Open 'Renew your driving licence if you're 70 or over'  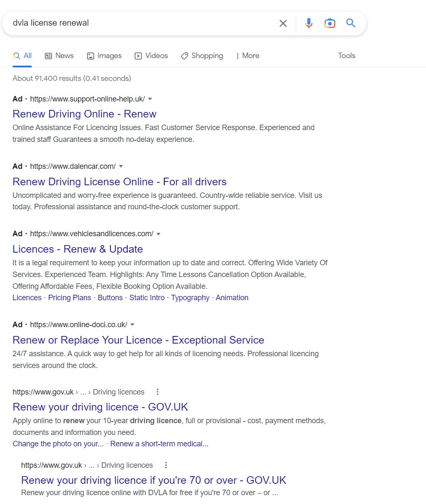click(x=153, y=480)
